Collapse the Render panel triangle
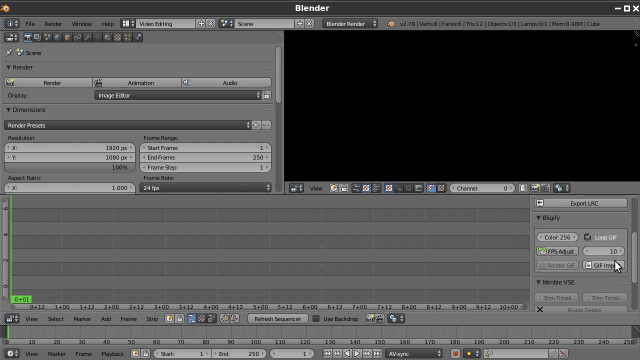This screenshot has height=360, width=640. [8, 67]
